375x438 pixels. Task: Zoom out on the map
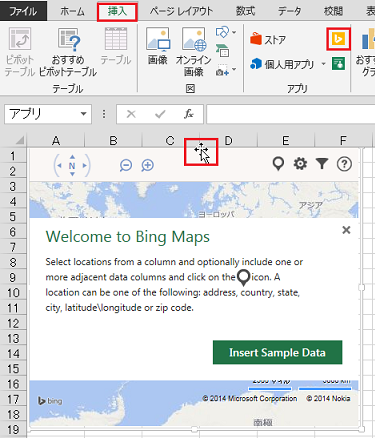pyautogui.click(x=126, y=165)
